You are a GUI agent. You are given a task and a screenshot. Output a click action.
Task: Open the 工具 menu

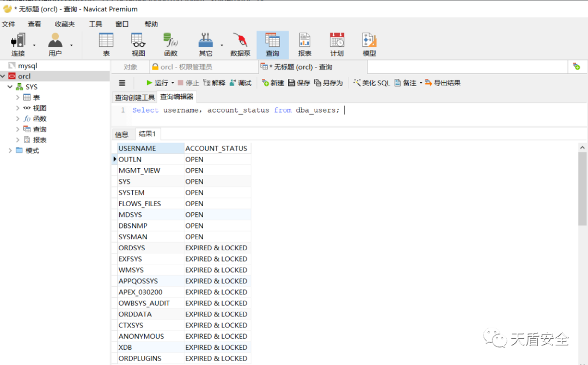point(95,24)
